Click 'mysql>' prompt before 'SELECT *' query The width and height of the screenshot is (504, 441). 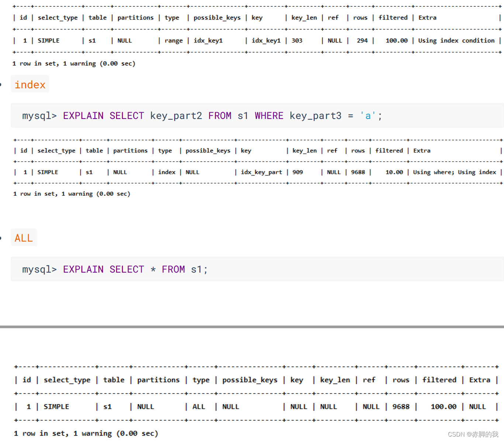coord(39,270)
